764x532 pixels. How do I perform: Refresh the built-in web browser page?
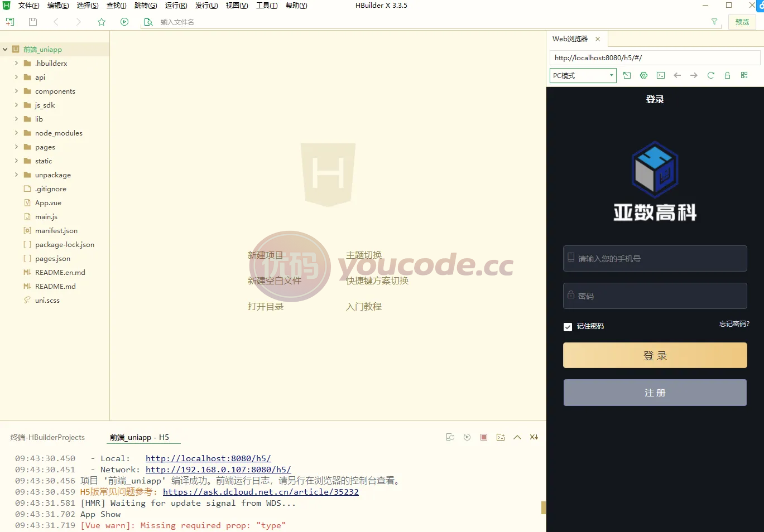click(711, 75)
